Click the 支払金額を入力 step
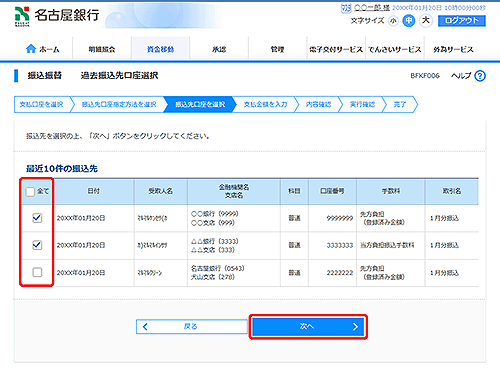 pyautogui.click(x=265, y=105)
